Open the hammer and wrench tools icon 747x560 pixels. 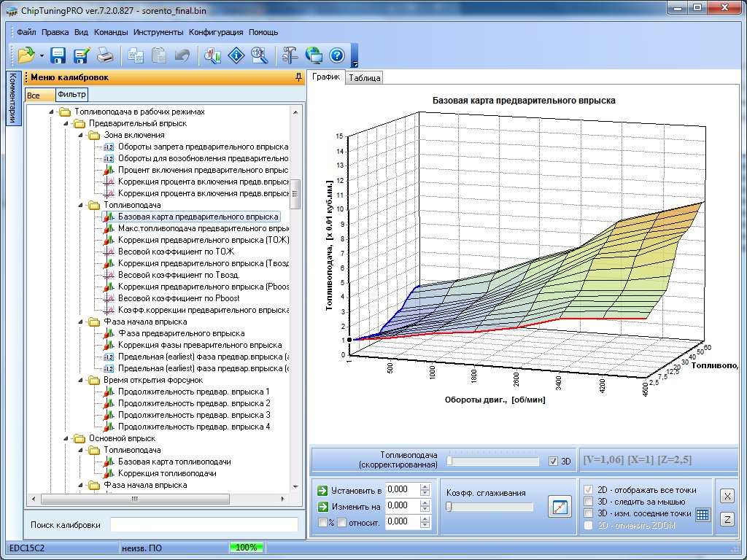(290, 55)
